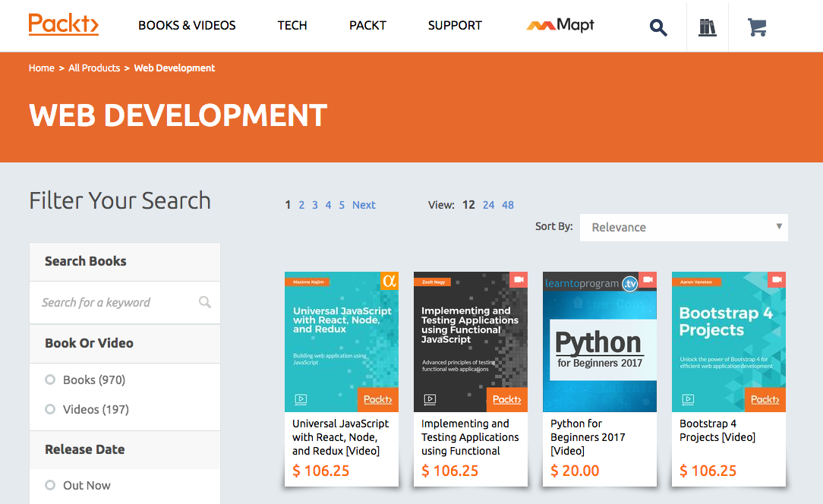This screenshot has width=823, height=504.
Task: Open Python for Beginners 2017 cover thumbnail
Action: click(599, 342)
